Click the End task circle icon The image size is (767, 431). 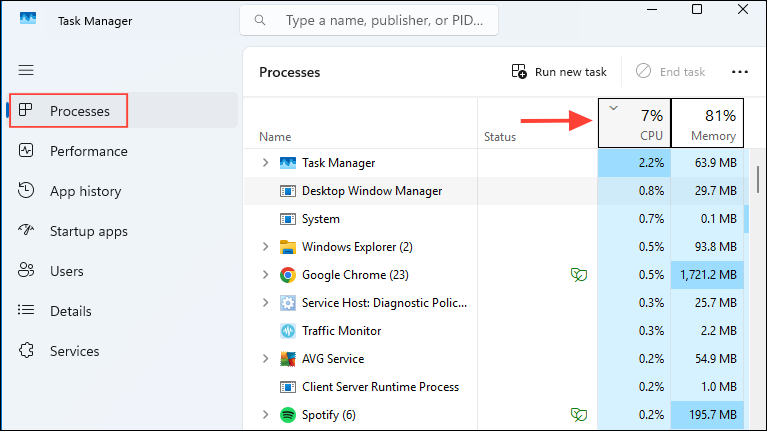pyautogui.click(x=643, y=71)
